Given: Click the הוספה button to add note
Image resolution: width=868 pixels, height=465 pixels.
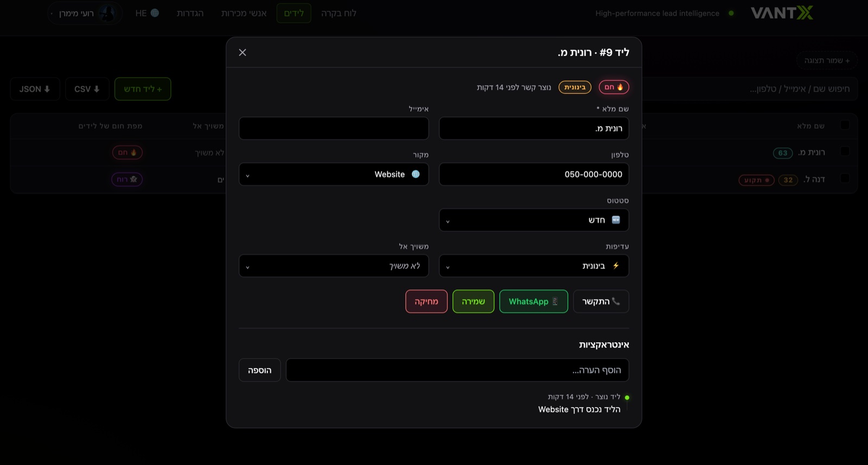Looking at the screenshot, I should pyautogui.click(x=260, y=370).
